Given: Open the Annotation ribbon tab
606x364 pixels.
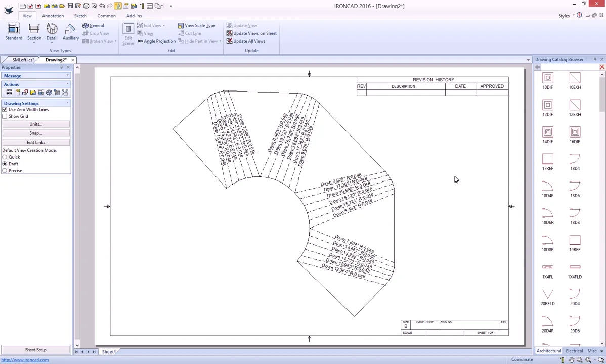Looking at the screenshot, I should [53, 16].
